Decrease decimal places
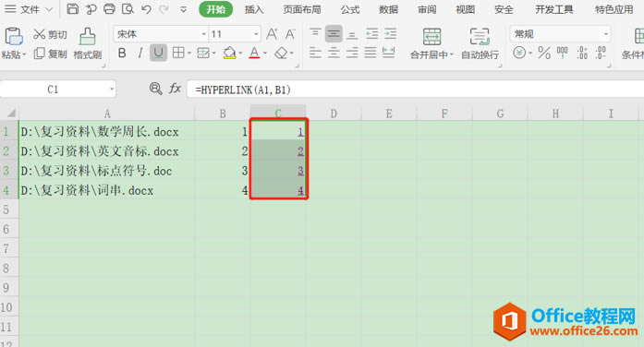Image resolution: width=644 pixels, height=347 pixels. pos(600,53)
